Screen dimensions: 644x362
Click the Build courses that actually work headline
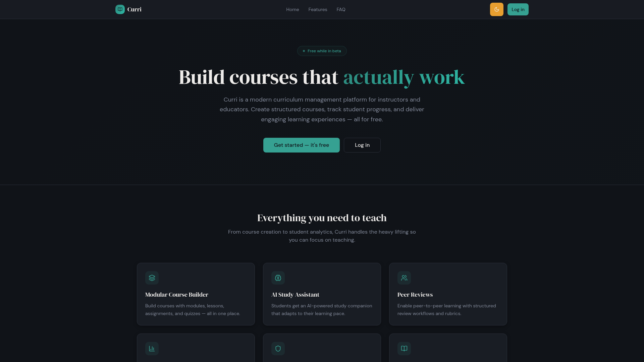[x=322, y=77]
